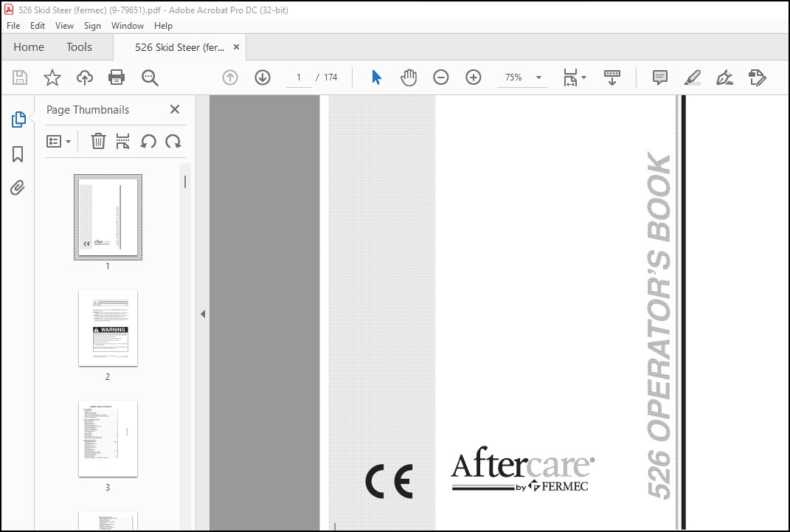
Task: Open the Find text magnifier tool
Action: click(150, 77)
